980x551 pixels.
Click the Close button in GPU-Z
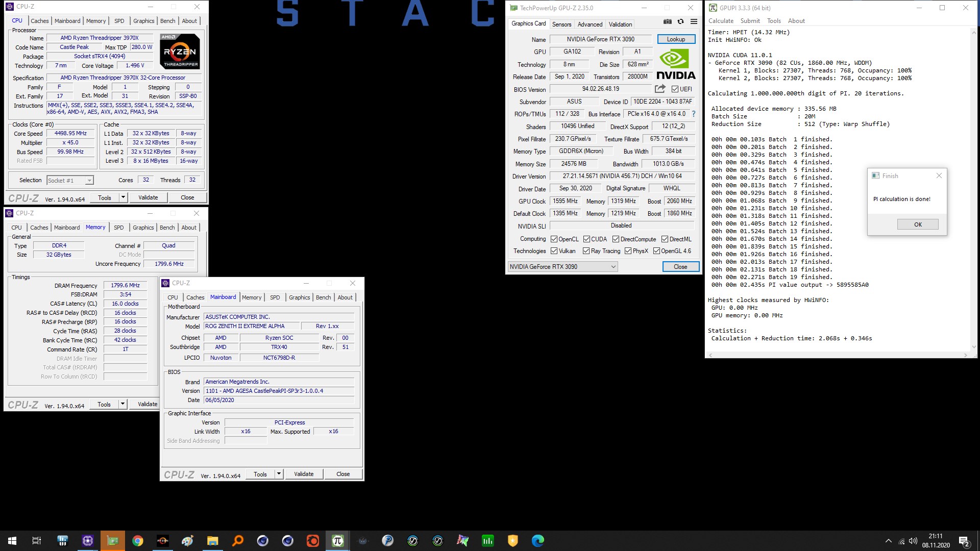(680, 267)
